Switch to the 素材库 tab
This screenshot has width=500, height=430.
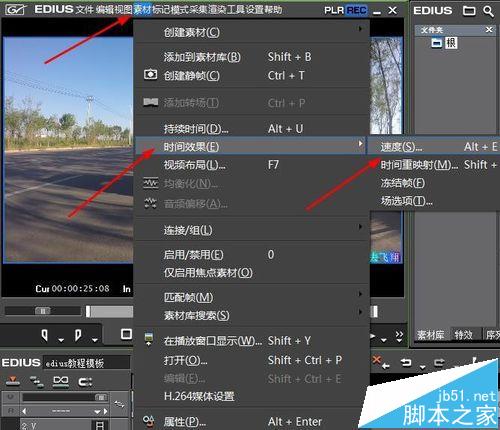[430, 335]
